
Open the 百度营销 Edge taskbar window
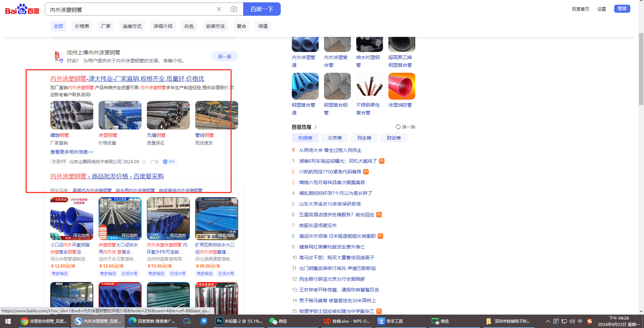[152, 321]
